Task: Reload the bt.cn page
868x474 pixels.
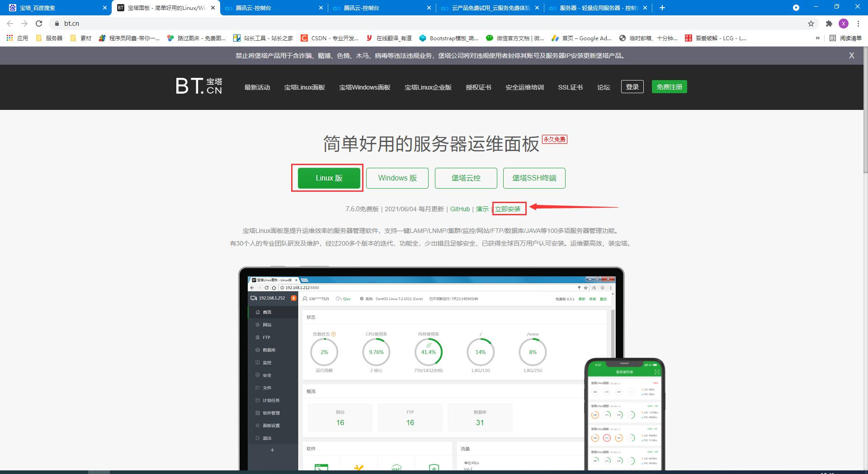Action: click(x=39, y=24)
